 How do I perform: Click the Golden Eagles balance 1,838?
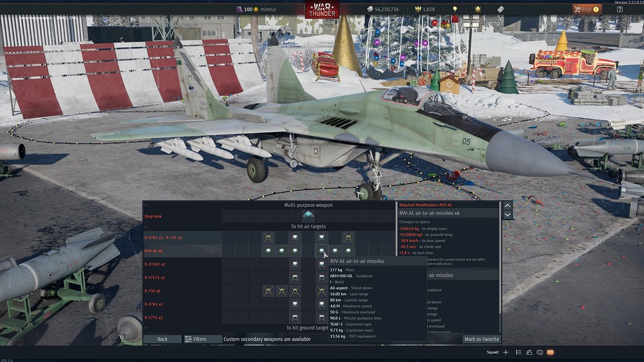[x=424, y=10]
